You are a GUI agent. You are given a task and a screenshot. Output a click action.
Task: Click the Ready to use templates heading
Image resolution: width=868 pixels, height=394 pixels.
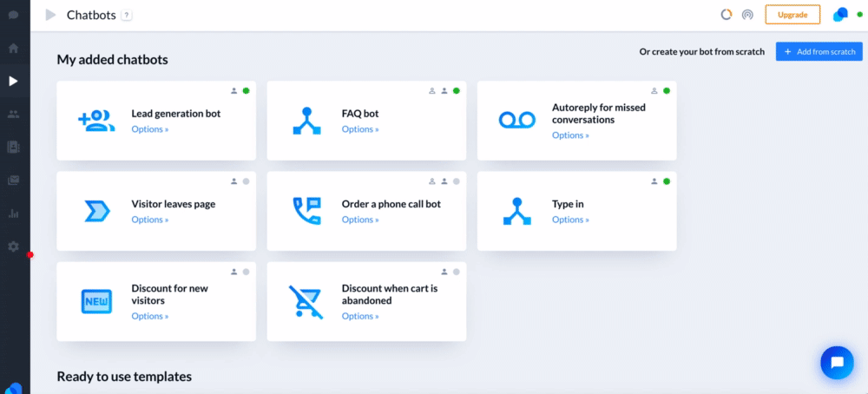[x=124, y=377]
